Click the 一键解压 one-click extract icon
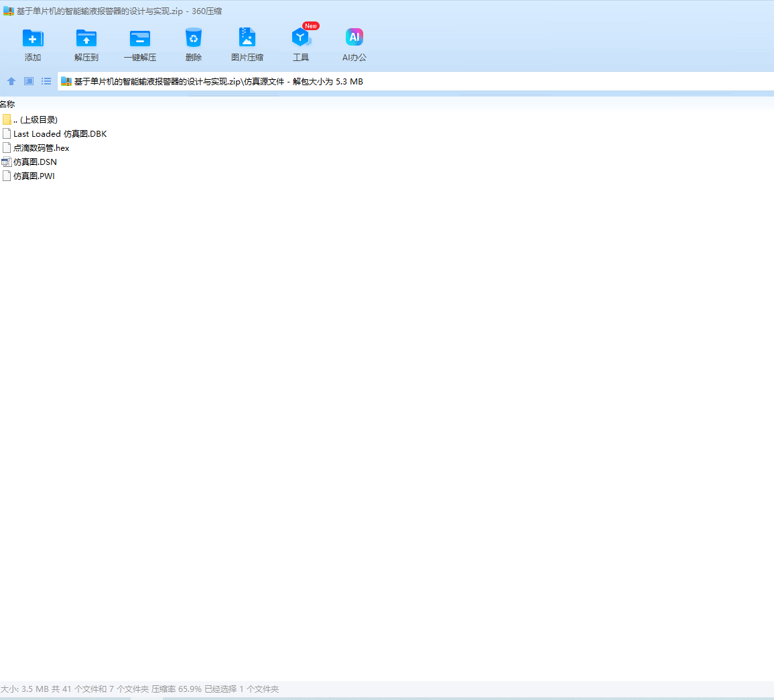Viewport: 774px width, 700px height. [x=139, y=38]
